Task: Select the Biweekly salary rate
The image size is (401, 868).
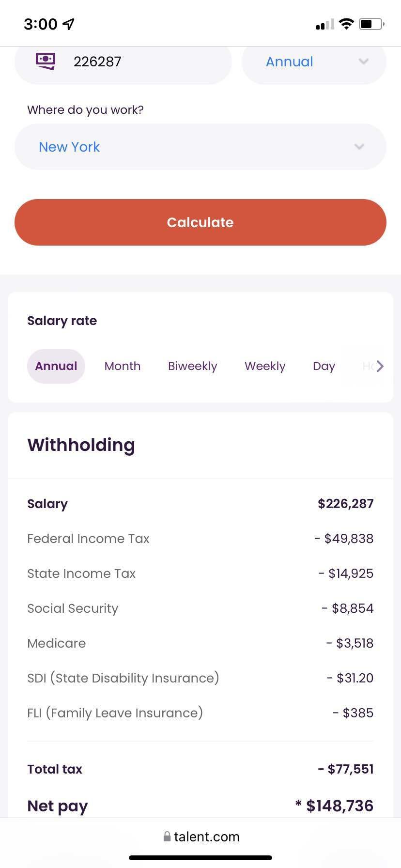Action: coord(192,366)
